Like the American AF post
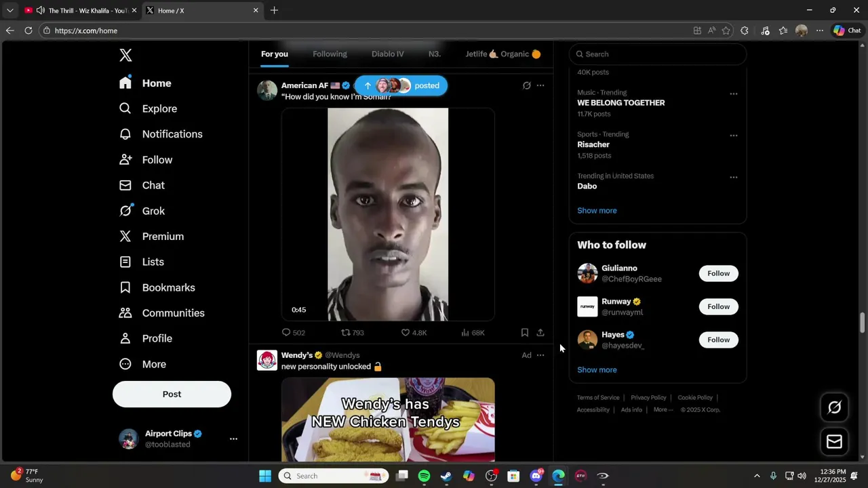Screen dimensions: 868x488 tap(414, 333)
